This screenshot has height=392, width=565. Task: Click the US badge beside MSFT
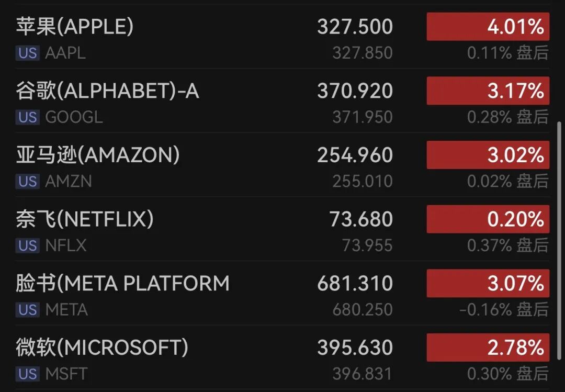[28, 374]
